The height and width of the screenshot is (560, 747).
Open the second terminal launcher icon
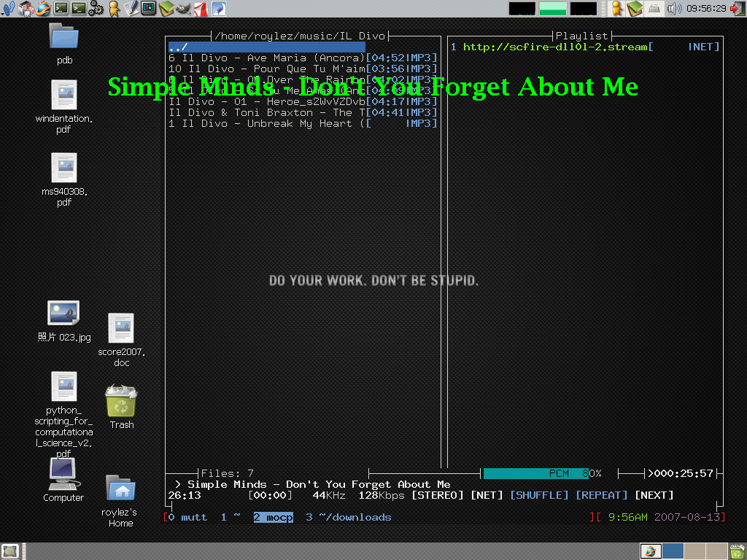point(79,9)
